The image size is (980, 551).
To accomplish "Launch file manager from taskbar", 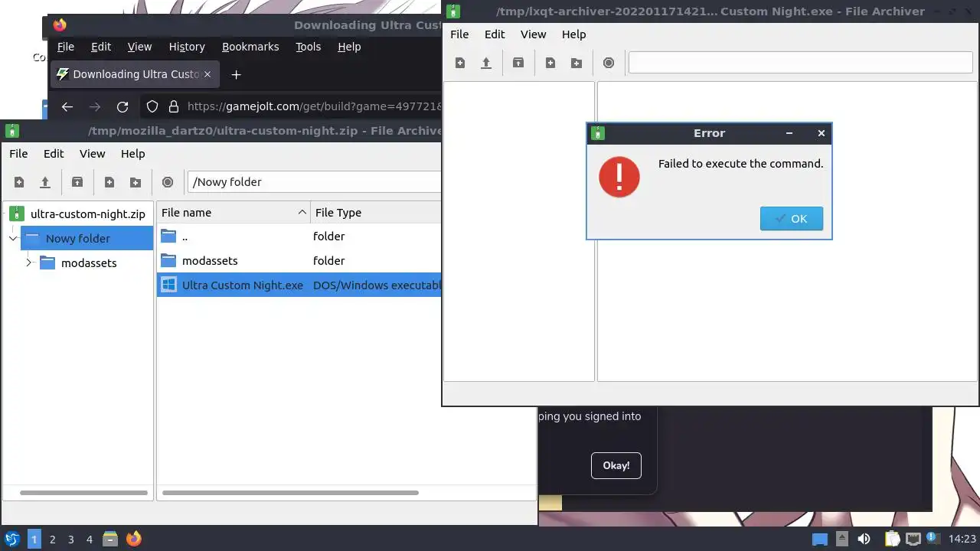I will tap(110, 540).
